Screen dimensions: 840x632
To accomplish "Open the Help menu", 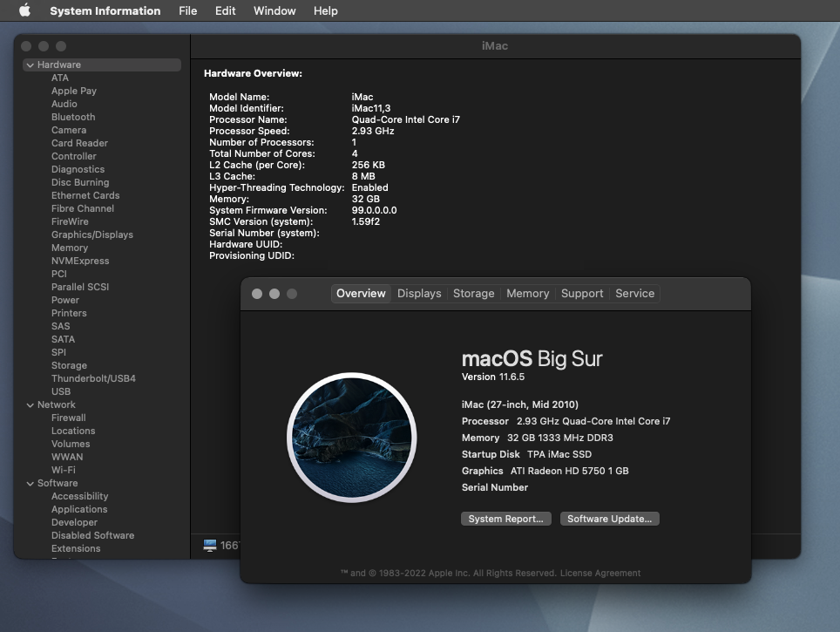I will click(326, 10).
